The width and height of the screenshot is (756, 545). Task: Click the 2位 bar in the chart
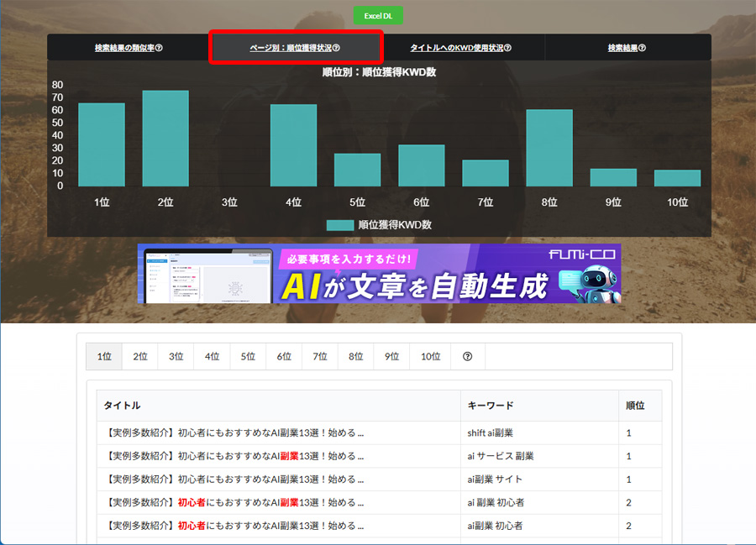coord(165,139)
